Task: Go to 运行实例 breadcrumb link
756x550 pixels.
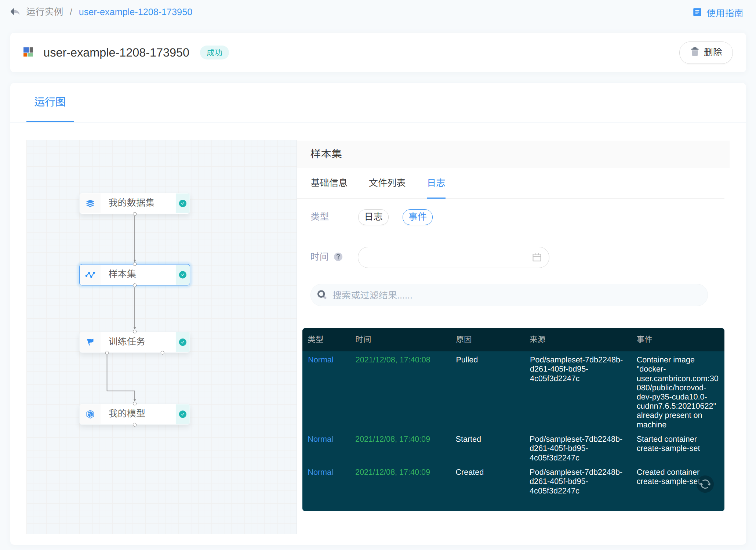Action: [x=45, y=12]
